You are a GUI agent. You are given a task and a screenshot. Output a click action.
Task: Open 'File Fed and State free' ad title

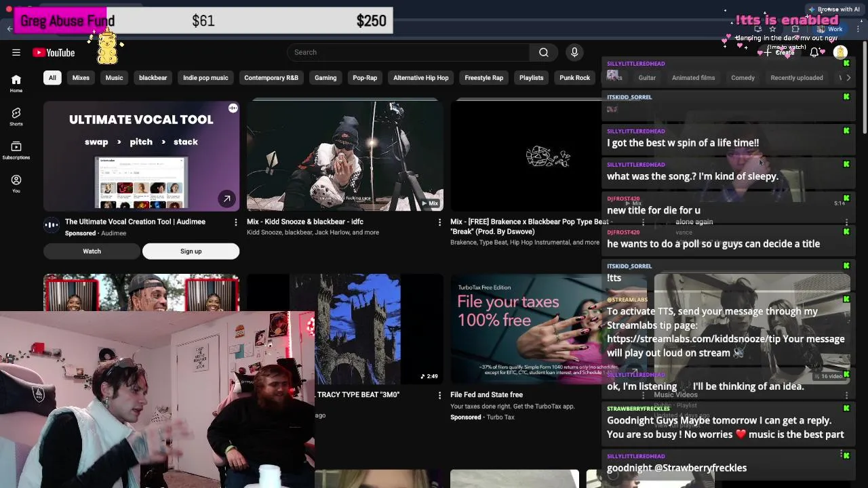pyautogui.click(x=486, y=394)
